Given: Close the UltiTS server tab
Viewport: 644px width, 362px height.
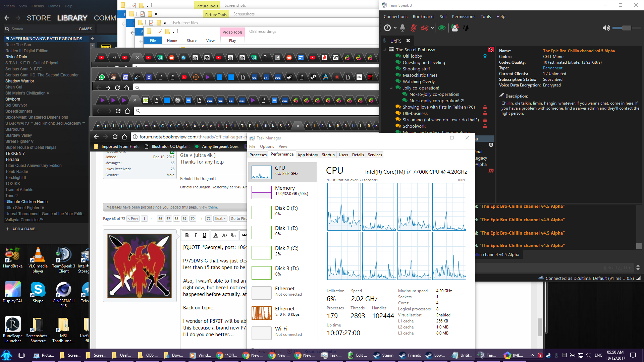Looking at the screenshot, I should [408, 41].
